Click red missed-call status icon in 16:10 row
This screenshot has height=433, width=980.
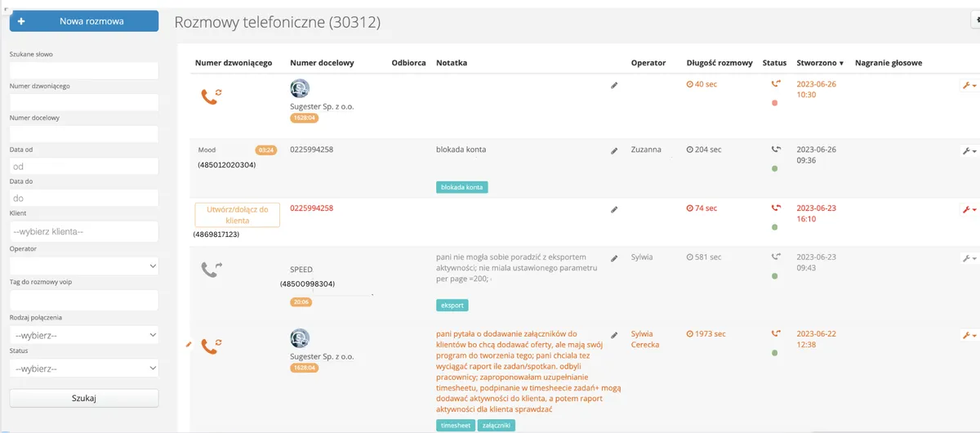(775, 208)
